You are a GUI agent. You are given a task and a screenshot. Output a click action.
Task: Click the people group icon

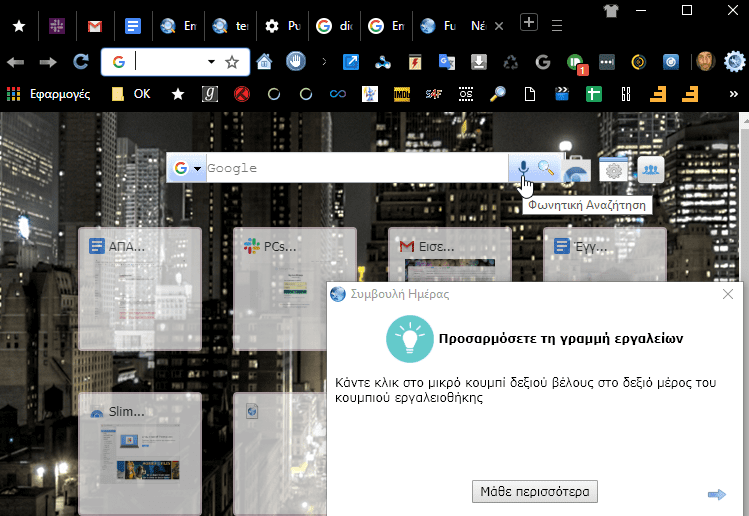coord(651,169)
